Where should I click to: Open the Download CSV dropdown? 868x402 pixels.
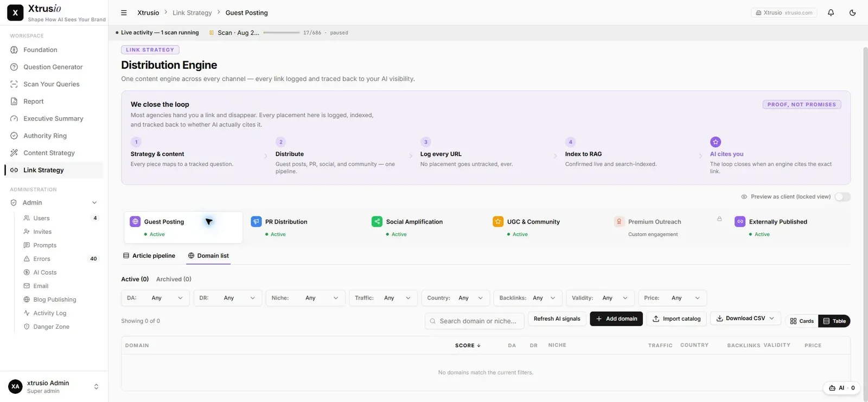click(745, 318)
